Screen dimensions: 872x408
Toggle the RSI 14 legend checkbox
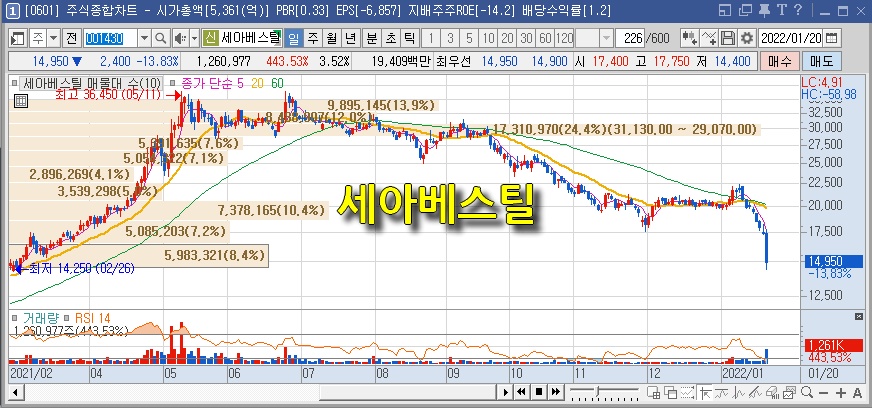click(x=66, y=318)
